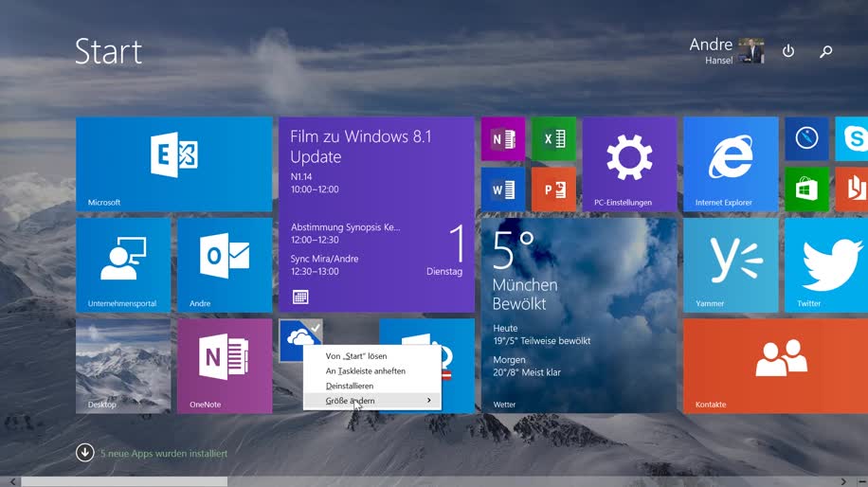The height and width of the screenshot is (487, 868).
Task: Open the calendar tile showing Film zu Windows 8.1 Update
Action: (x=376, y=214)
